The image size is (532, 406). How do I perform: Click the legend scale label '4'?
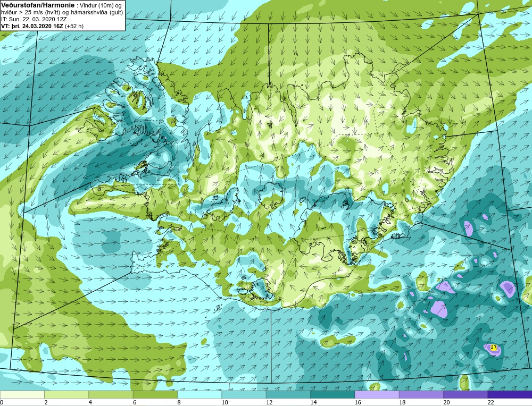pos(90,402)
